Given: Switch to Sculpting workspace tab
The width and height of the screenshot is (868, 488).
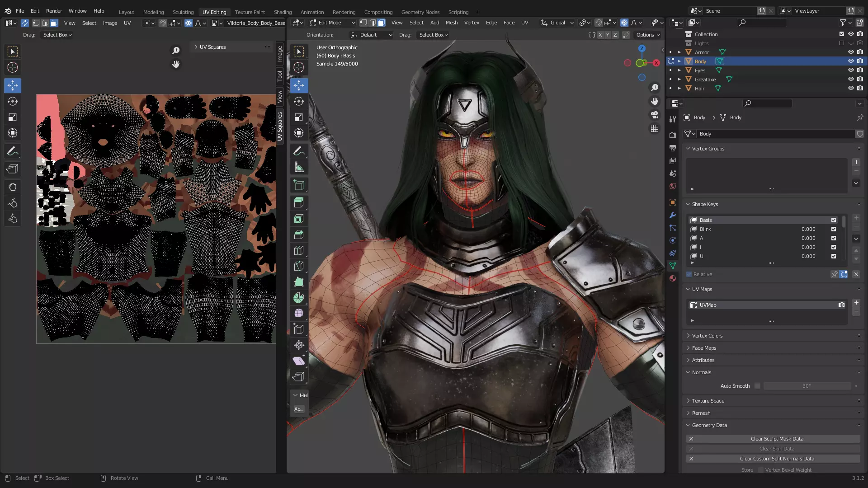Looking at the screenshot, I should point(183,12).
